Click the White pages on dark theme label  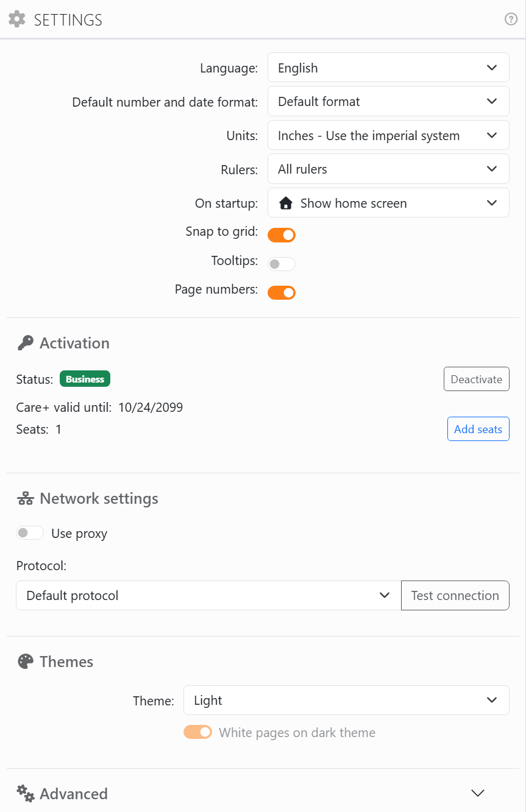point(297,732)
